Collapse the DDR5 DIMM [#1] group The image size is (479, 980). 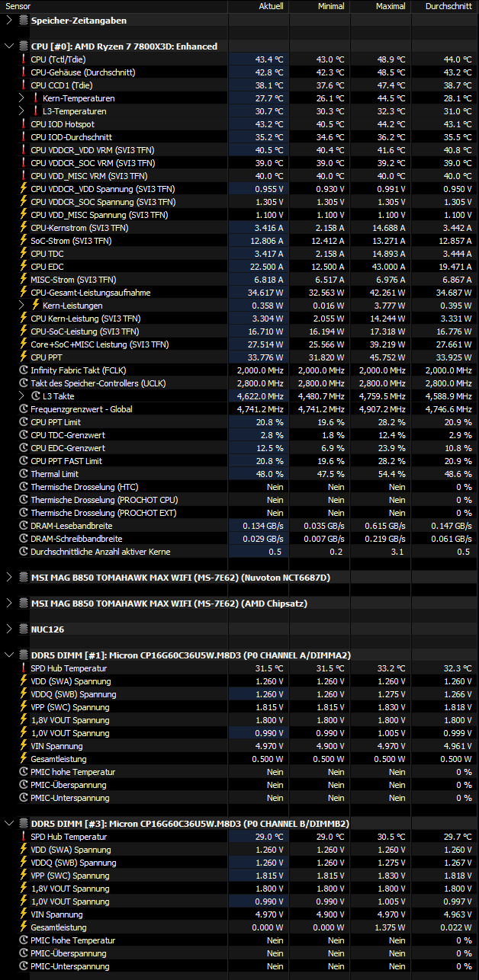(8, 655)
